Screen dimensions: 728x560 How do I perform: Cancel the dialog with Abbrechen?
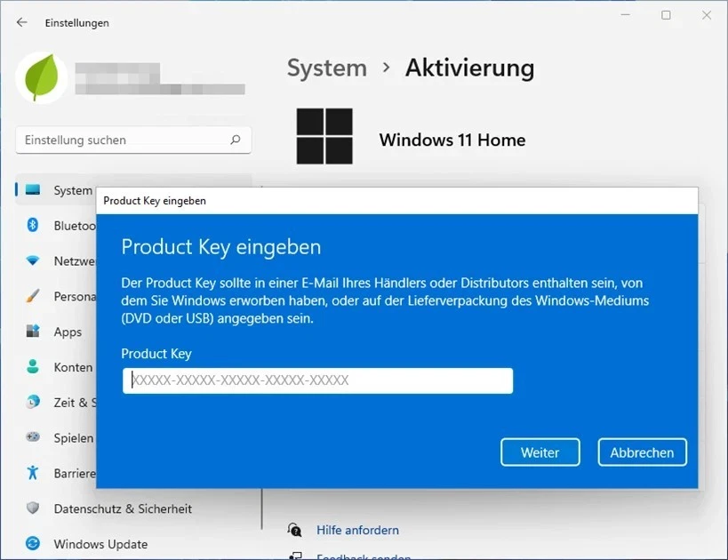pos(642,452)
